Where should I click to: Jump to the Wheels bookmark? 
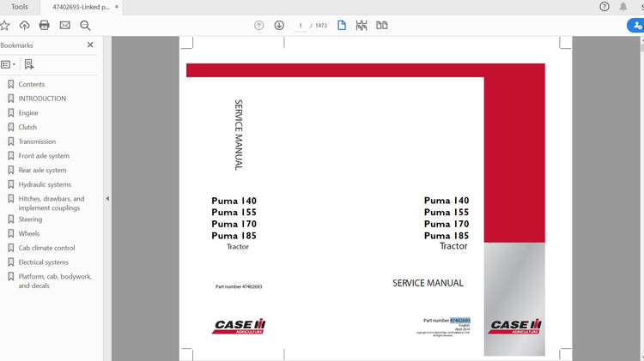click(x=29, y=233)
